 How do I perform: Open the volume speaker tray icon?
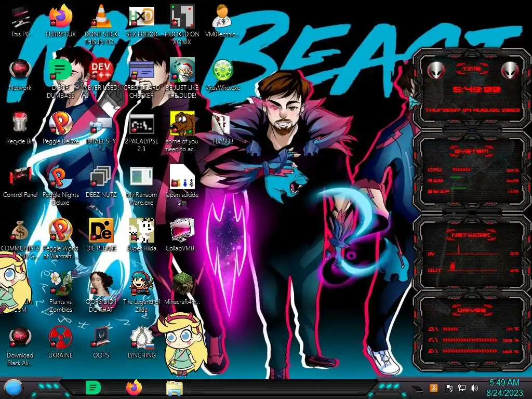click(x=474, y=388)
